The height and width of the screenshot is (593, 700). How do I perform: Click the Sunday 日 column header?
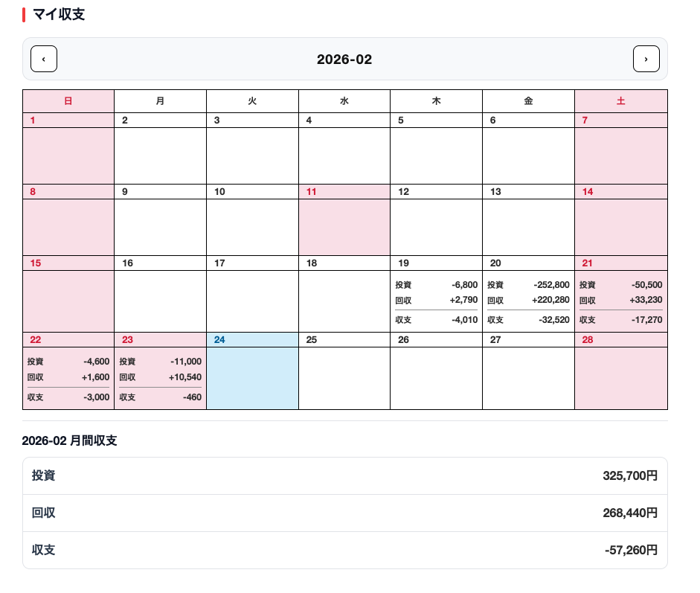(x=68, y=101)
